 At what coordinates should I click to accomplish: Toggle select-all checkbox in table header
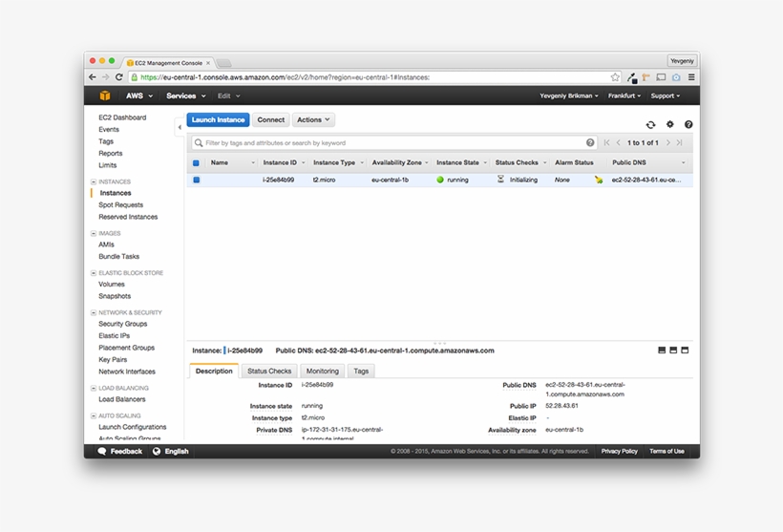coord(196,162)
